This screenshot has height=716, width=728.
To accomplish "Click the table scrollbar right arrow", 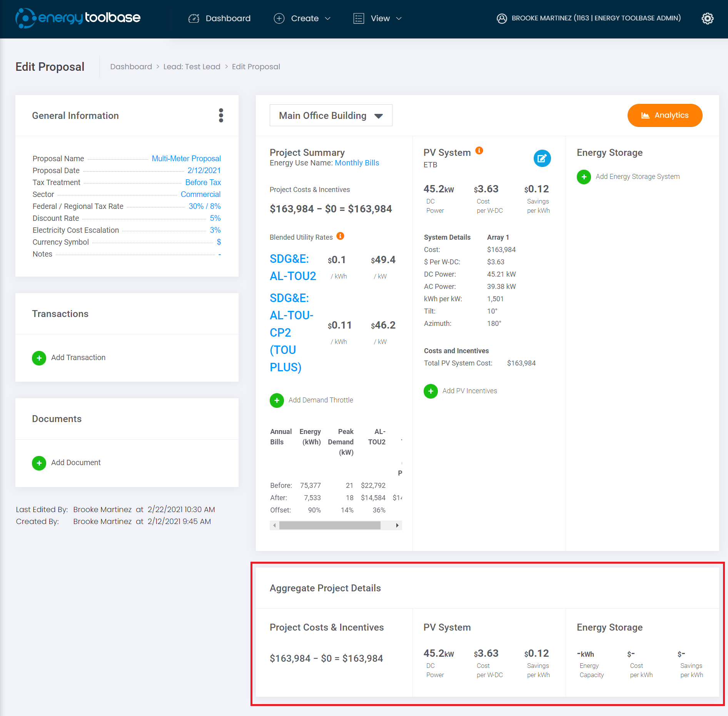I will tap(397, 525).
